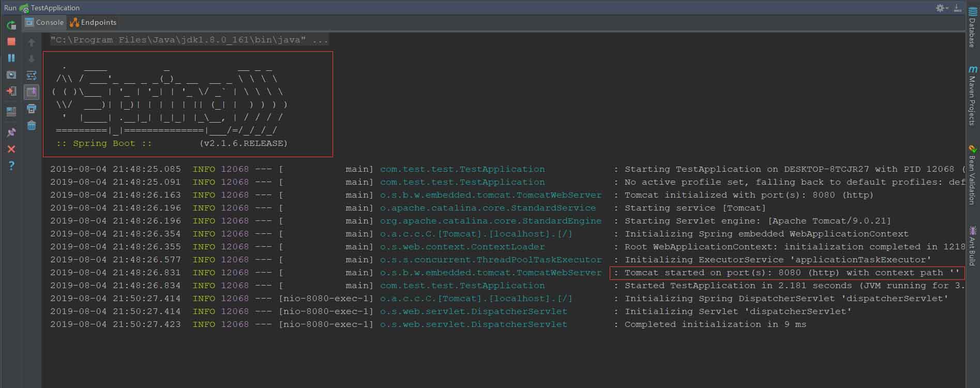Screen dimensions: 980x388
Task: Print console output with the printer icon
Action: click(32, 109)
